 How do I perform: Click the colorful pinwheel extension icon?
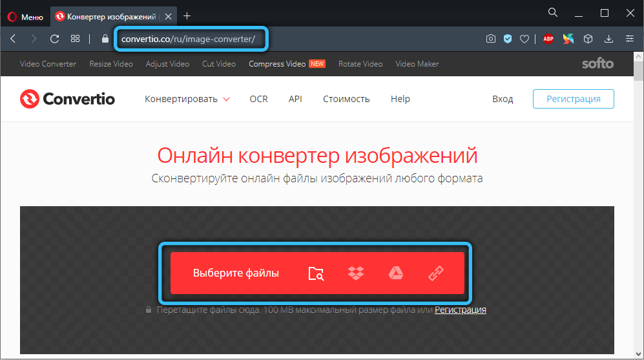tap(568, 39)
